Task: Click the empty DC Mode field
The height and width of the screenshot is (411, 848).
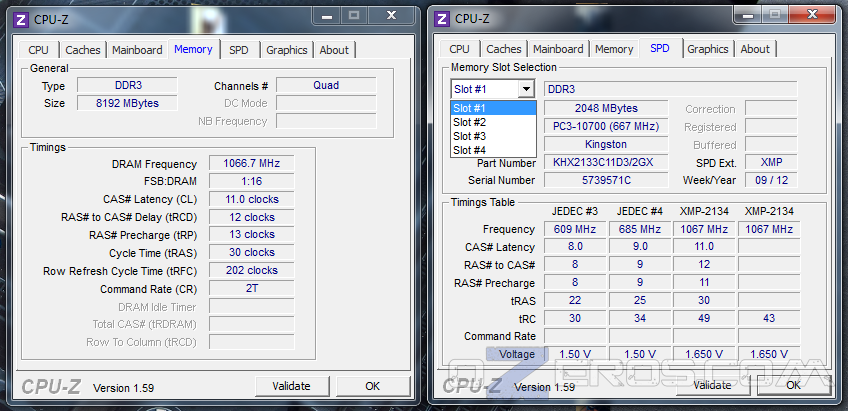Action: [x=326, y=103]
